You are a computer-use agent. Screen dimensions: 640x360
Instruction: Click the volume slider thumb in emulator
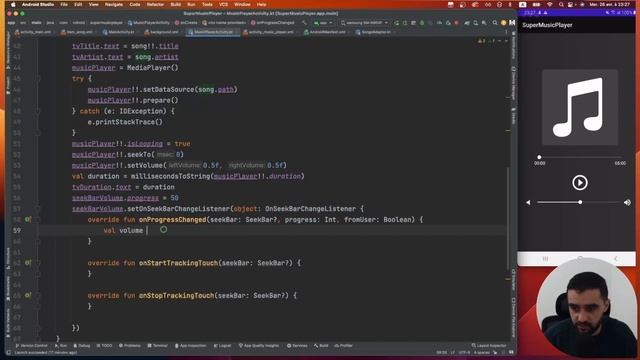[580, 202]
